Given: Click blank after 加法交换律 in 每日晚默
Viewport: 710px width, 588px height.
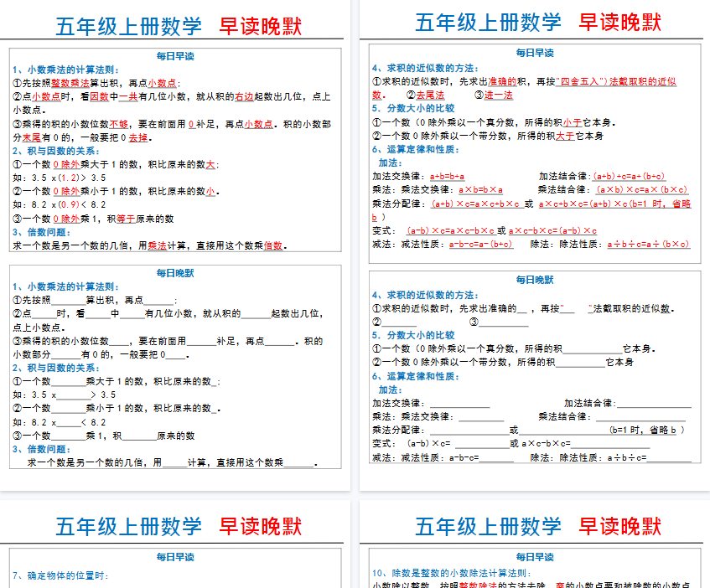Looking at the screenshot, I should coord(460,404).
